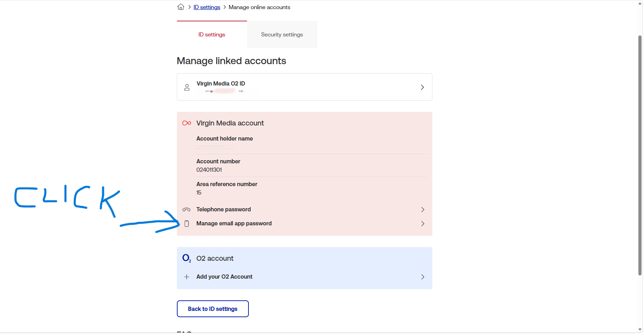
Task: Click the Virgin Media infinity logo icon
Action: [187, 123]
